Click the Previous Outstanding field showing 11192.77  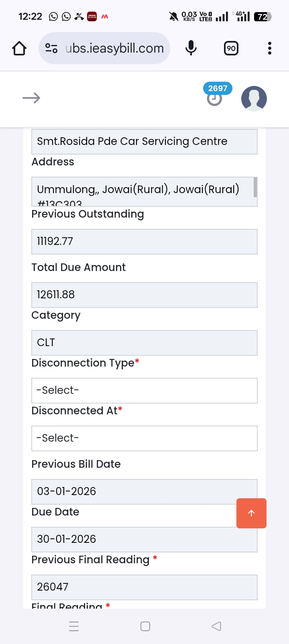tap(144, 241)
